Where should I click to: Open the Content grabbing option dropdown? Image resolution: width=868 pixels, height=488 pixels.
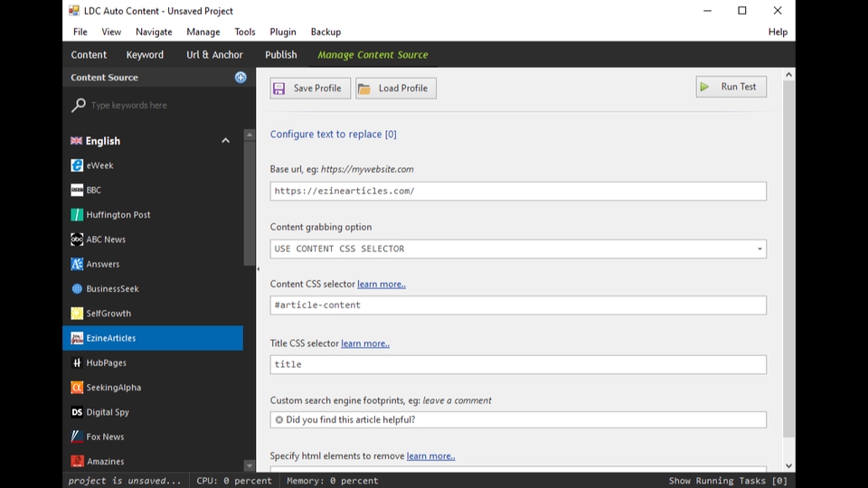click(x=759, y=249)
